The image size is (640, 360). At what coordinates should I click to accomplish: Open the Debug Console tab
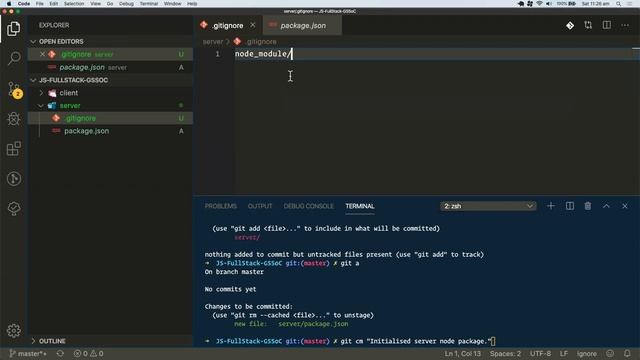point(309,206)
